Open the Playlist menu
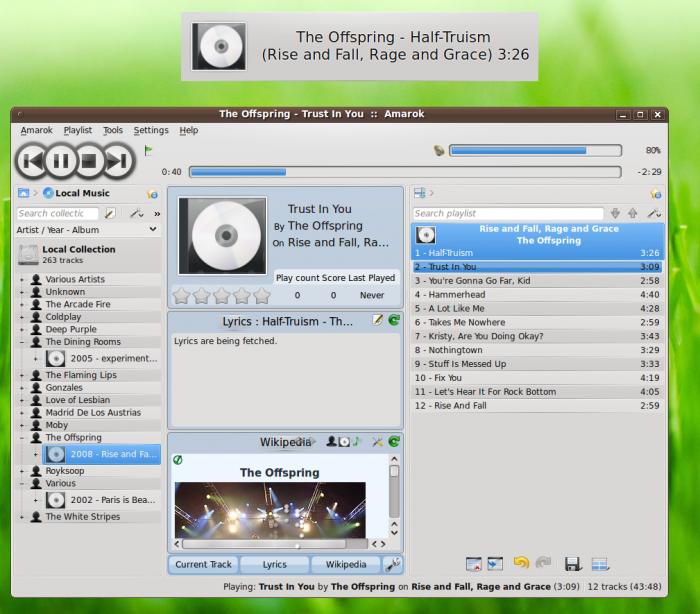The image size is (700, 614). tap(77, 130)
